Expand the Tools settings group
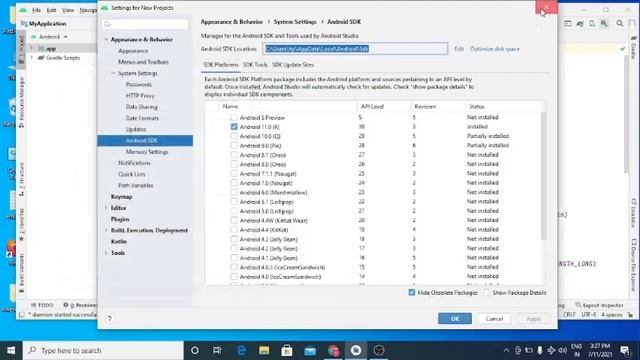640x360 pixels. pos(106,253)
